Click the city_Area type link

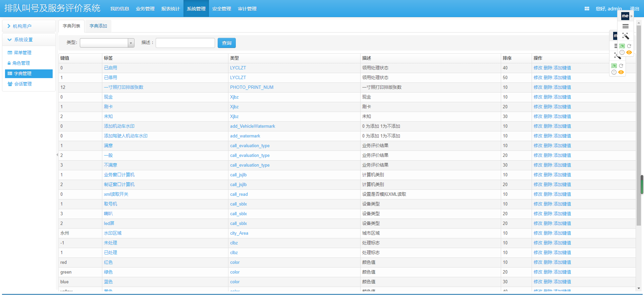(x=239, y=233)
